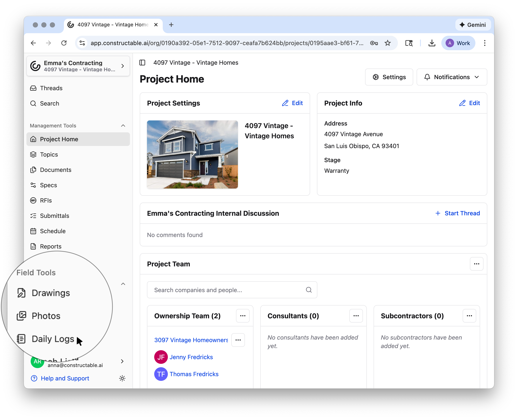Open Subcontractors more options menu

tap(469, 316)
